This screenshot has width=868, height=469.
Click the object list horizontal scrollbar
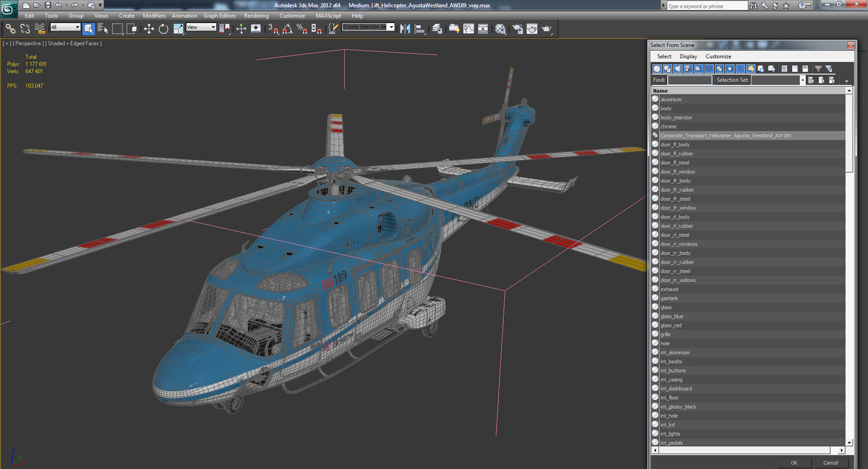(748, 450)
